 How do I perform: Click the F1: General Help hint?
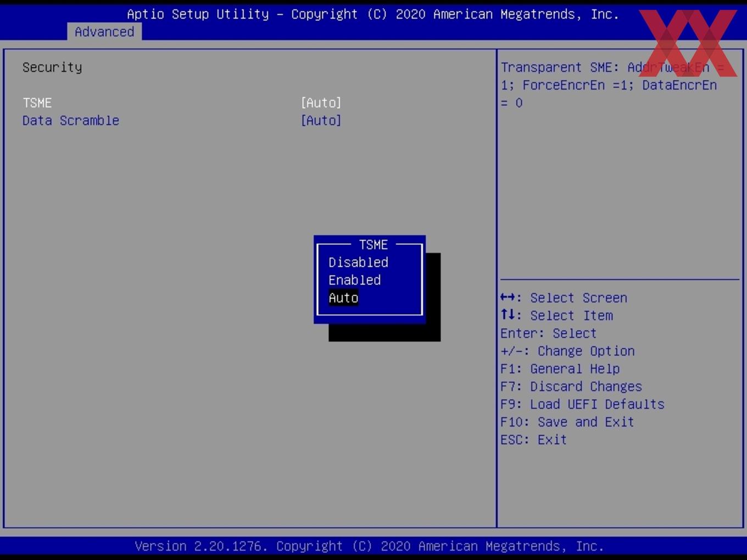560,368
